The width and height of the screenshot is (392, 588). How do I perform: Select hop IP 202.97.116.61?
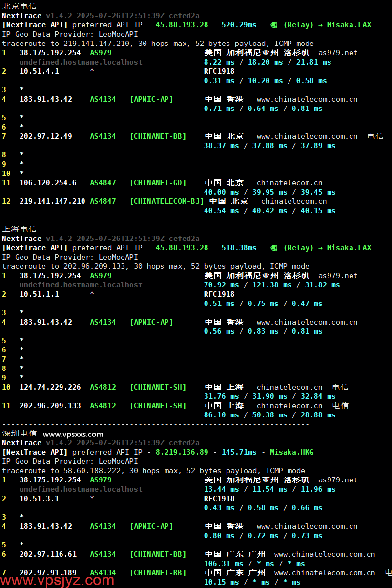click(x=48, y=554)
